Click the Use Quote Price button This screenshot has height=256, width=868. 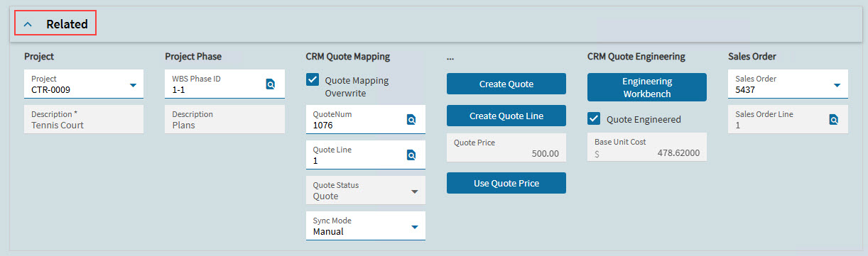506,183
